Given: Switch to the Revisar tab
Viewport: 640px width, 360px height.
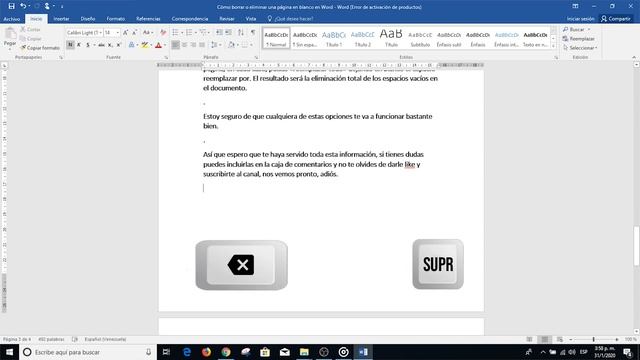Looking at the screenshot, I should coord(227,19).
